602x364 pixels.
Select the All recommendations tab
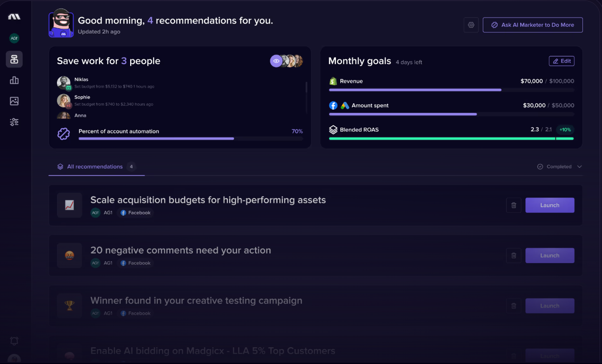(x=95, y=166)
